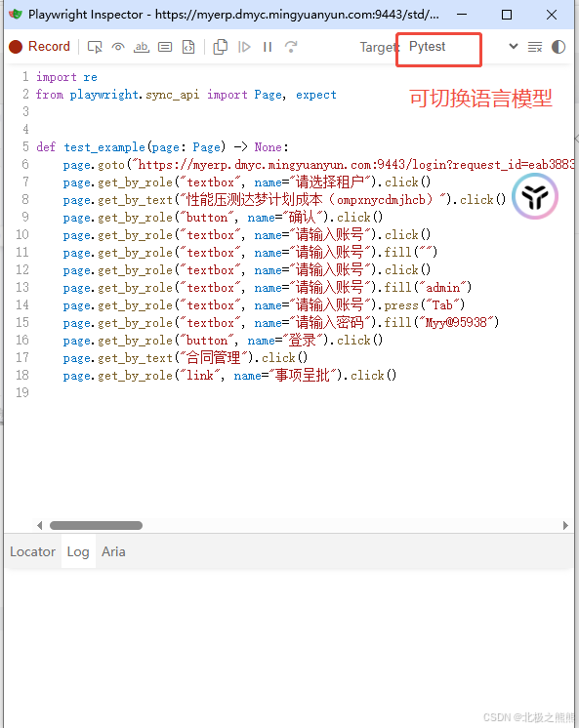The width and height of the screenshot is (579, 728).
Task: Select the Assert text 'ab' icon
Action: click(142, 47)
